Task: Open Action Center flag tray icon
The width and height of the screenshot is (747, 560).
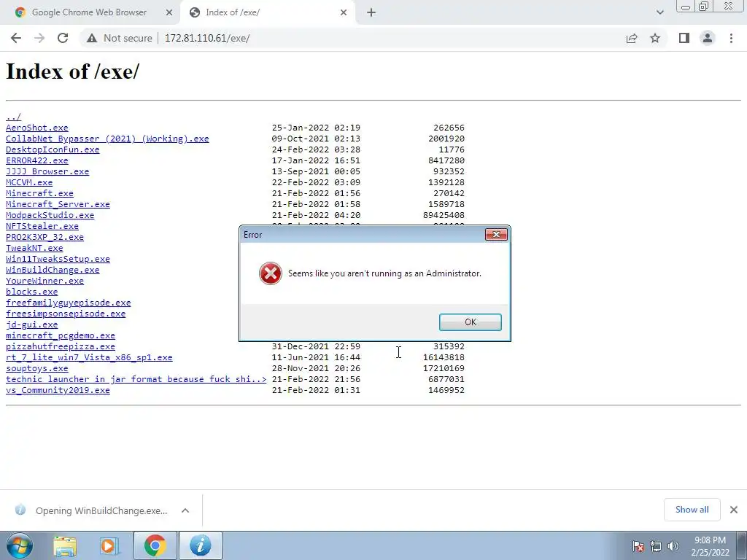Action: (x=638, y=546)
